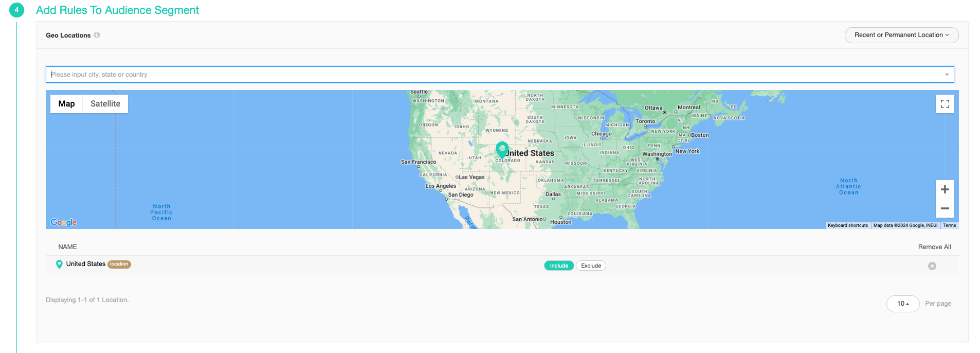Open map Terms link
Viewport: 980px width, 353px height.
click(x=949, y=225)
